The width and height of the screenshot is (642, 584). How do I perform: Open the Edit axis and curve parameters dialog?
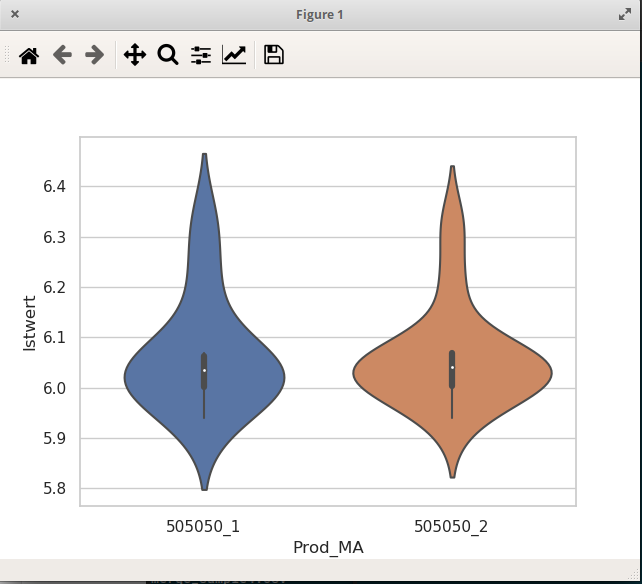(234, 55)
